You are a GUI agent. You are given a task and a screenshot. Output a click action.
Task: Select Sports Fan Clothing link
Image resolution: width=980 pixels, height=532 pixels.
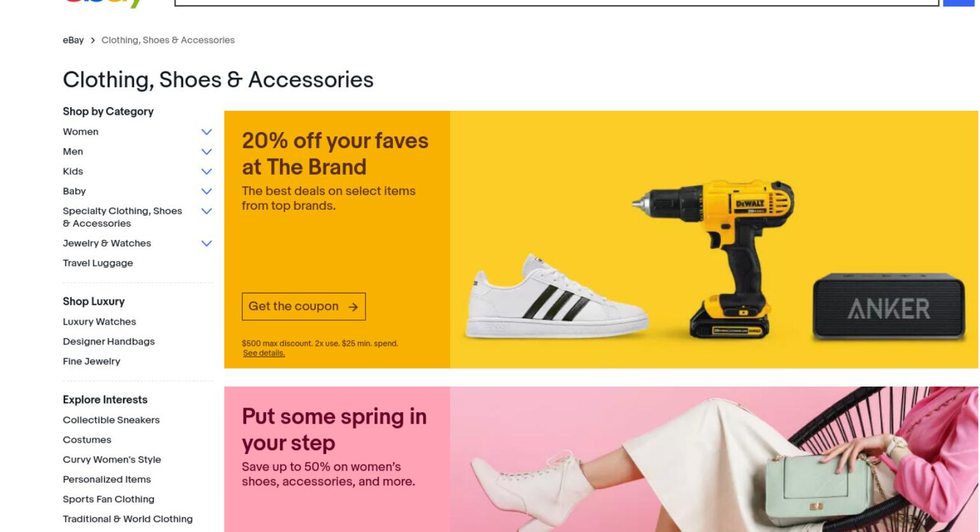108,499
